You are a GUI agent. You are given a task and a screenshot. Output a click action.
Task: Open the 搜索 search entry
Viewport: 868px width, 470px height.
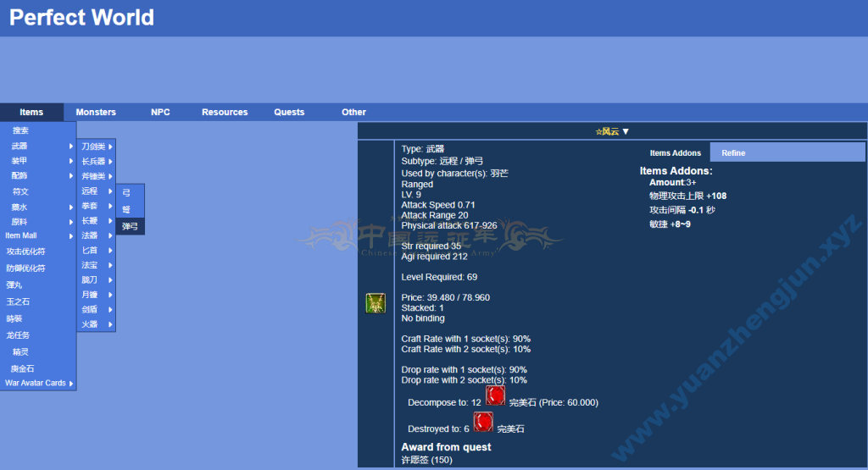coord(20,130)
